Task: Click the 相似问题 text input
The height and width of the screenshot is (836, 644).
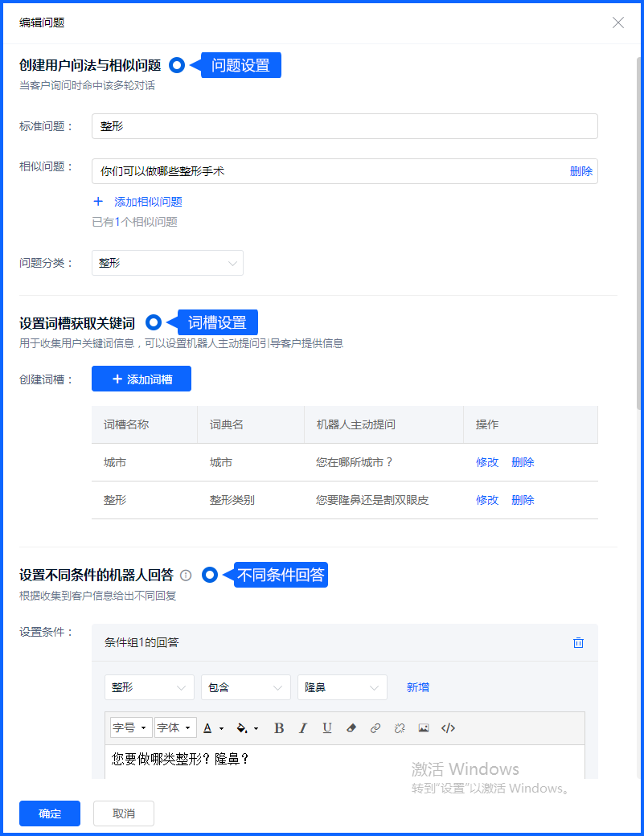Action: [344, 171]
